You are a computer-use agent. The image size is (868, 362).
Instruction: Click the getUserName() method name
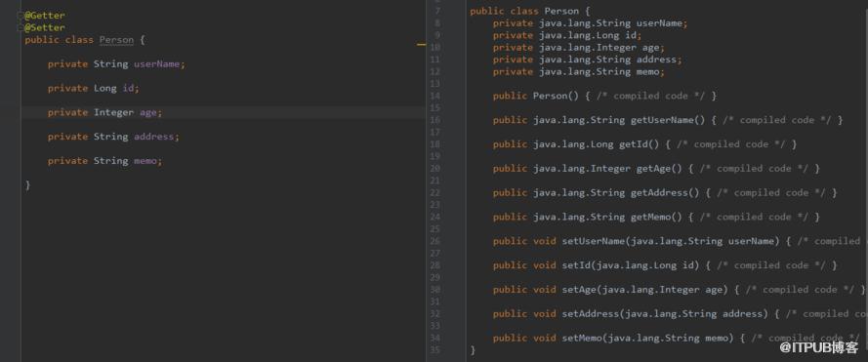(x=662, y=120)
